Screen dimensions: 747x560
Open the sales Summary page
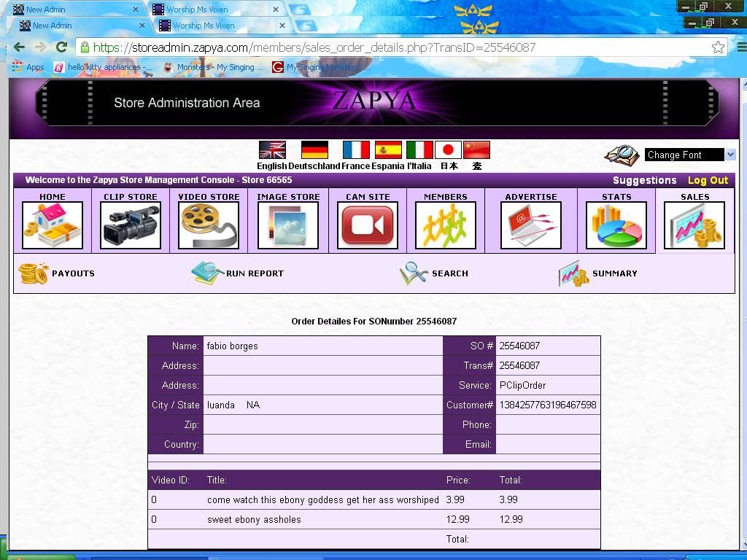coord(598,273)
